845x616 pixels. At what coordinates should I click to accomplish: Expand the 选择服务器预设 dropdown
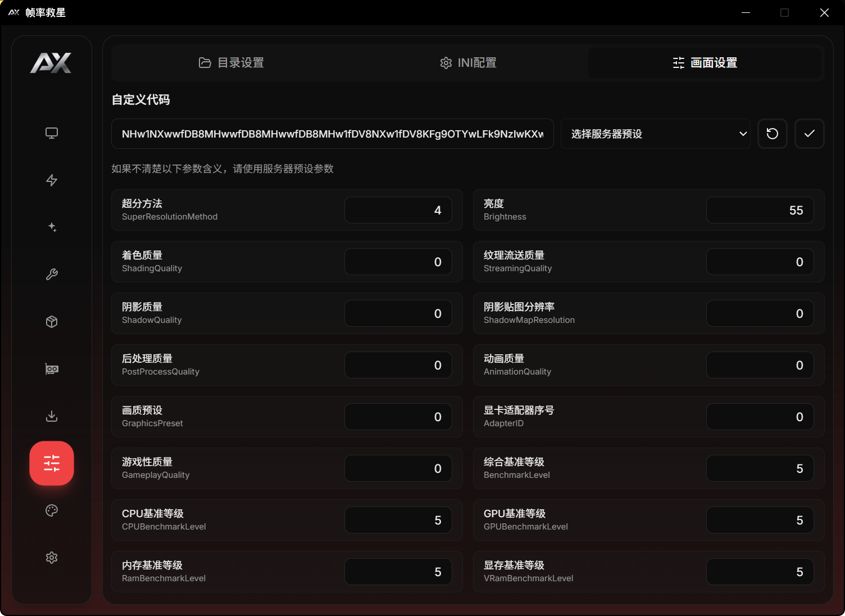(x=655, y=134)
